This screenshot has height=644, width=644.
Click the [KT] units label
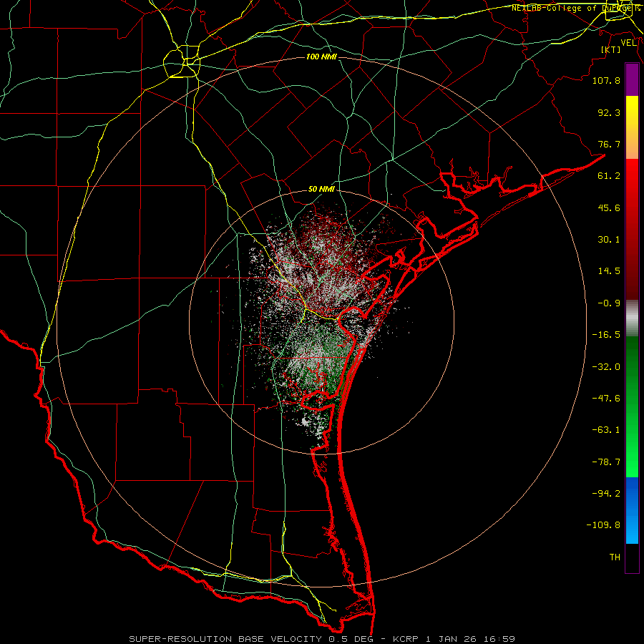click(611, 49)
